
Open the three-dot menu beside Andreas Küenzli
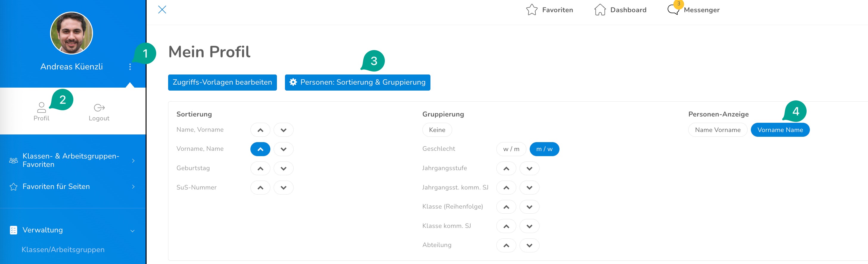click(130, 67)
